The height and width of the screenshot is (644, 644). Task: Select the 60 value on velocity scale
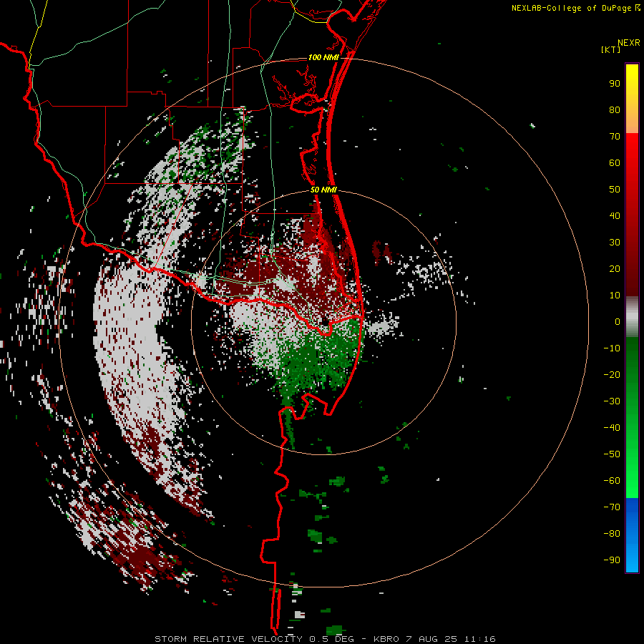[615, 163]
